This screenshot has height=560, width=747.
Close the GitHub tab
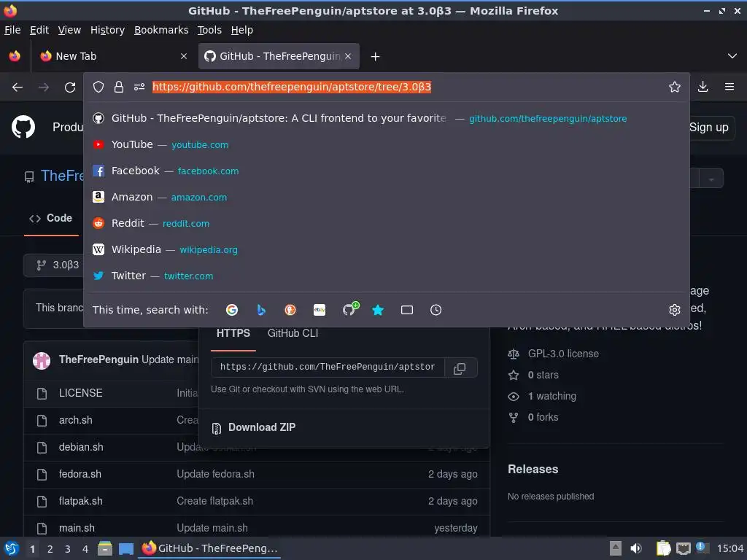(x=348, y=56)
